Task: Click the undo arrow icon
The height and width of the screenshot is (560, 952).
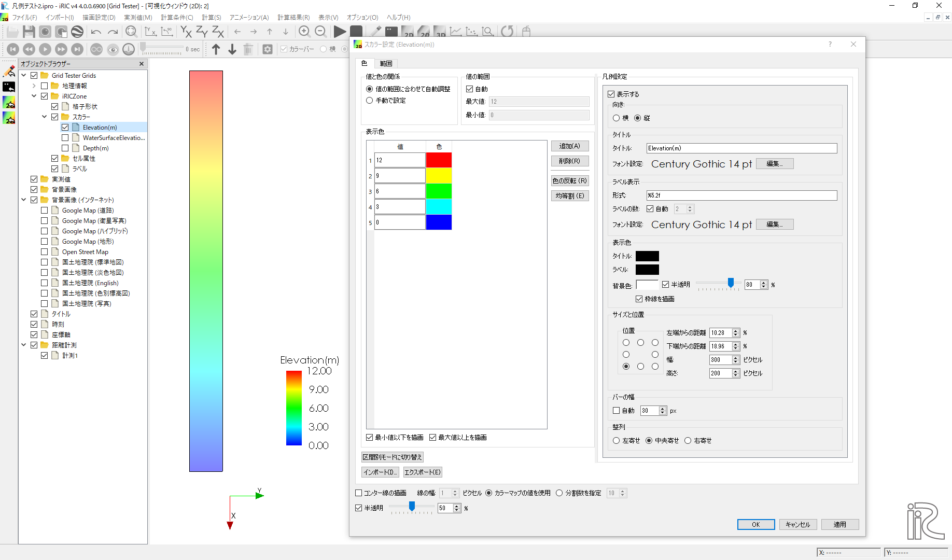Action: click(x=96, y=32)
